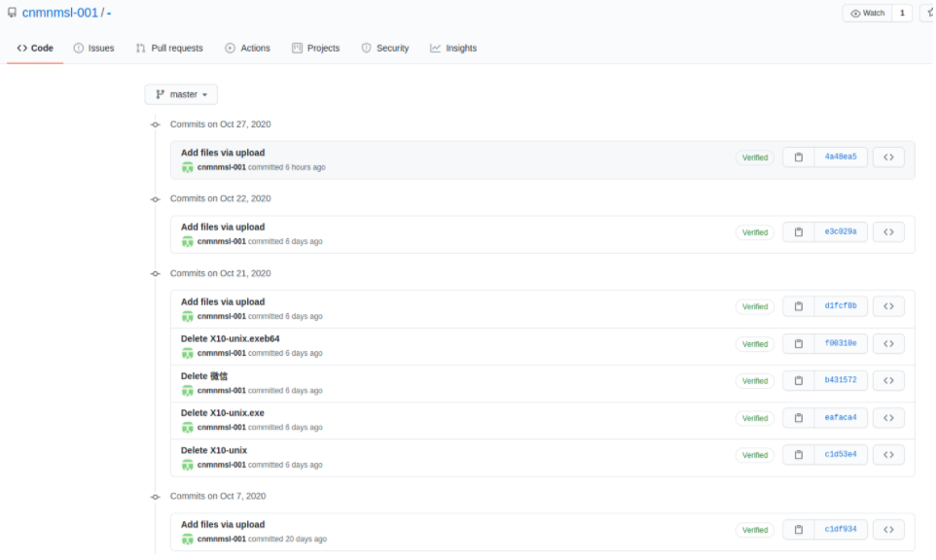Image resolution: width=936 pixels, height=560 pixels.
Task: Copy SHA of the Delete X10-unix commit
Action: point(797,454)
